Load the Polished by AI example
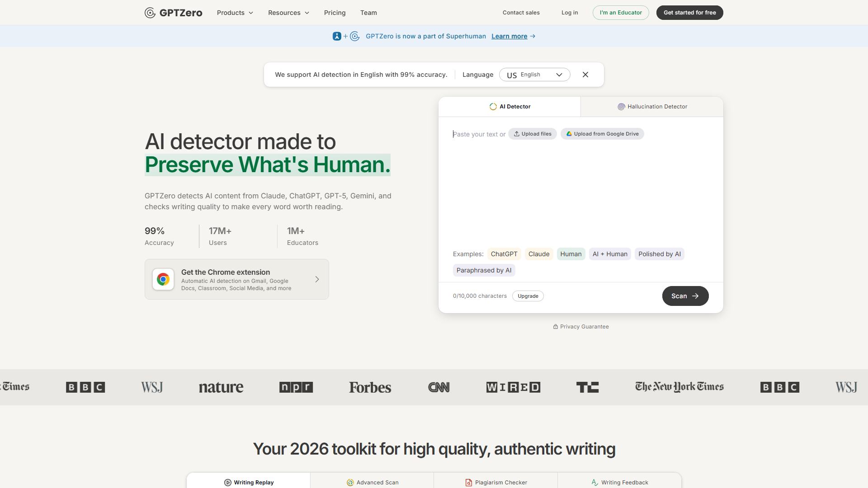Viewport: 868px width, 488px height. tap(660, 254)
